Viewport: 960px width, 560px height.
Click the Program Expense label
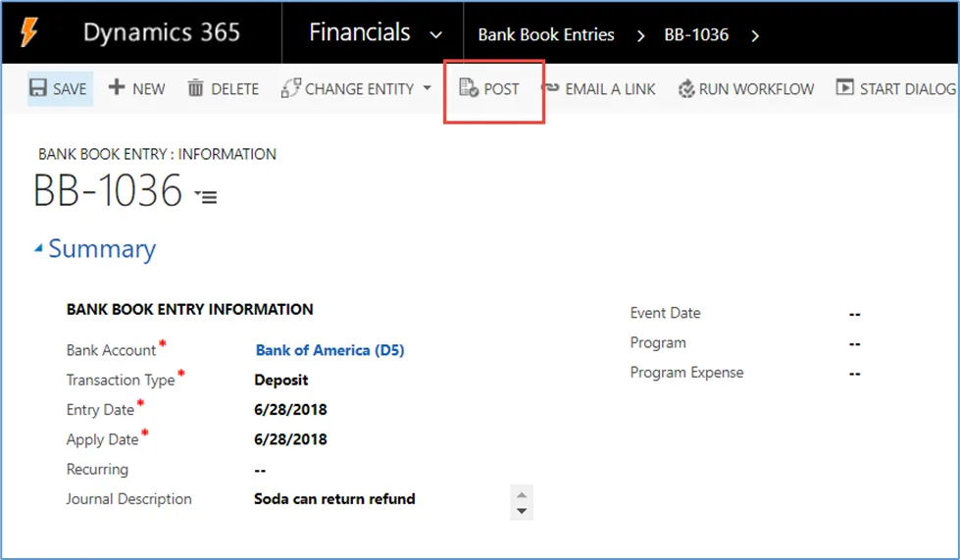(x=687, y=372)
